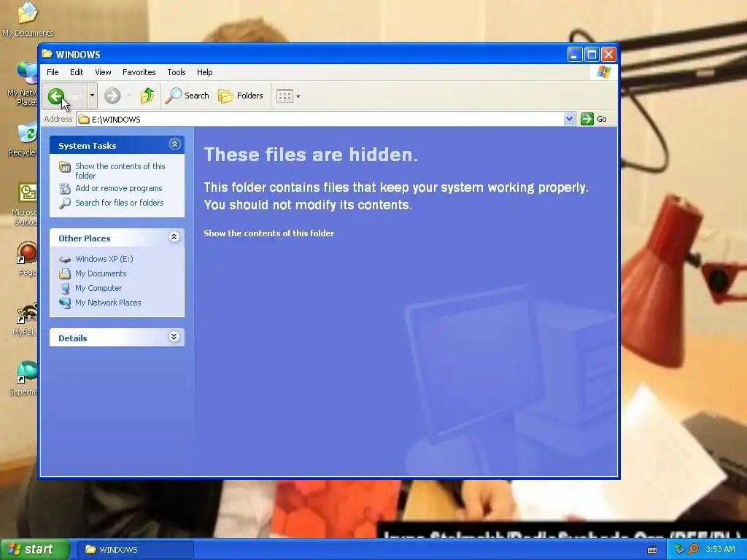Click the Microsoft Outlook desktop icon
747x560 pixels.
point(25,204)
